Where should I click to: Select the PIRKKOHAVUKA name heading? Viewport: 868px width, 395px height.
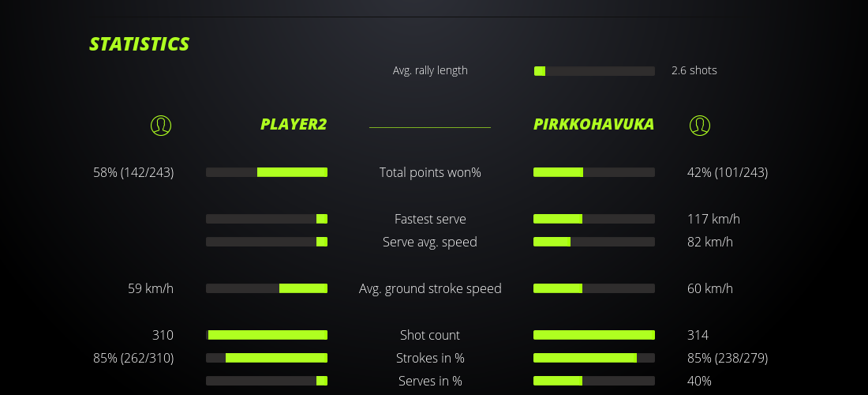click(x=593, y=124)
